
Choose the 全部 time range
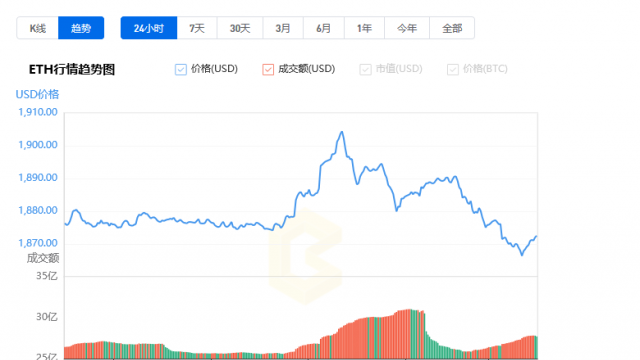pos(452,28)
